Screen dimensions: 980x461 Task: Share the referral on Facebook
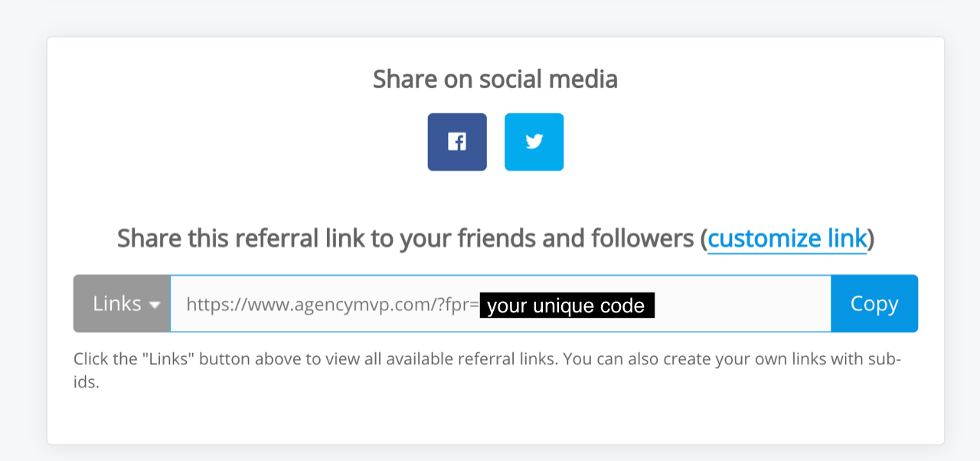pos(457,142)
